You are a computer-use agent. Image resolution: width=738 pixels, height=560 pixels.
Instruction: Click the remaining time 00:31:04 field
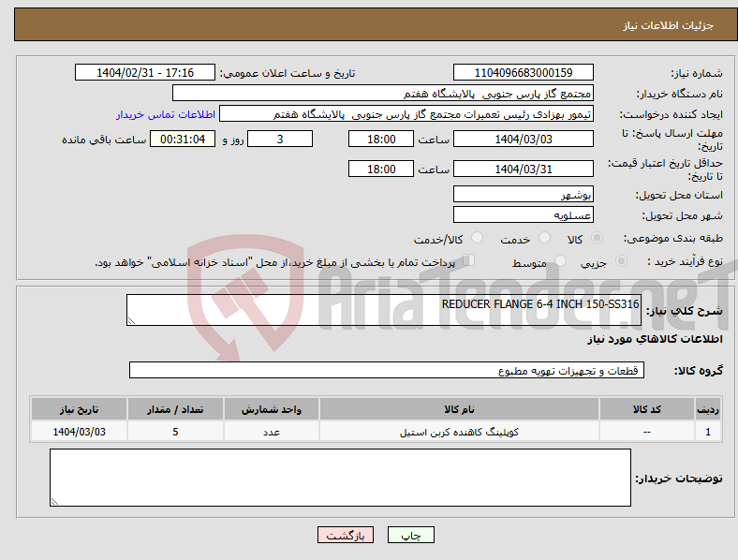tap(183, 139)
